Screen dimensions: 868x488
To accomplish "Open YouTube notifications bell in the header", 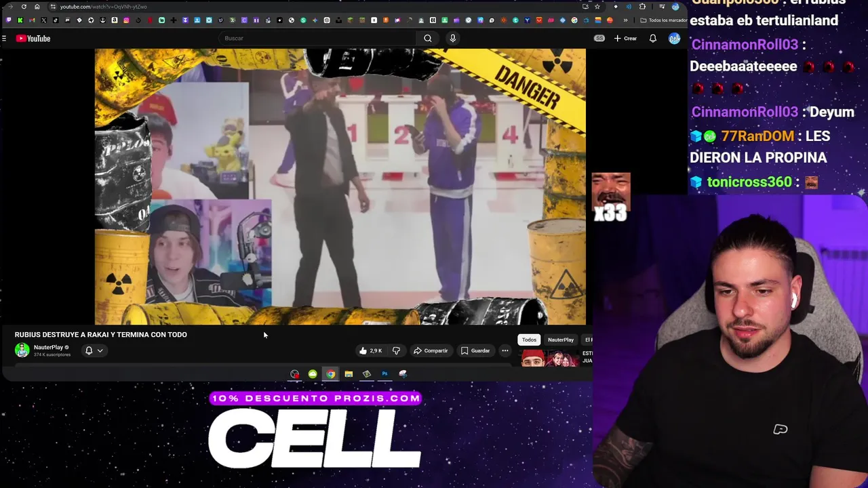I will pos(653,39).
